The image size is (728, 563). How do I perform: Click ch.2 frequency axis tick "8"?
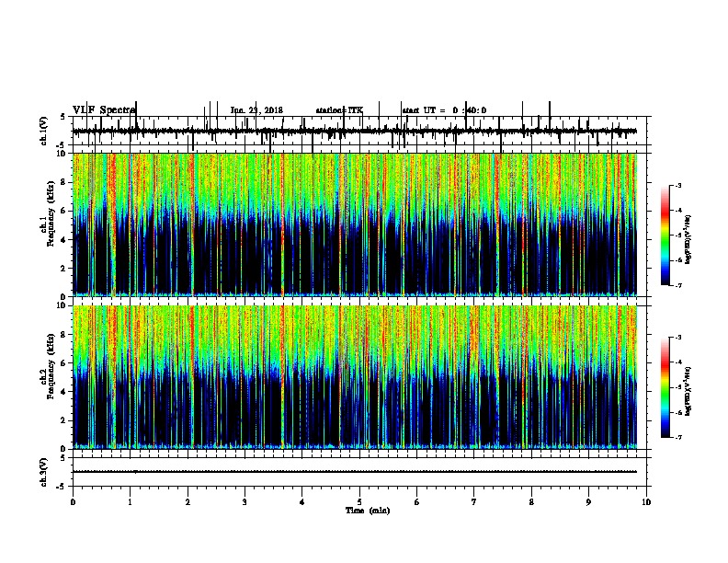tap(63, 335)
